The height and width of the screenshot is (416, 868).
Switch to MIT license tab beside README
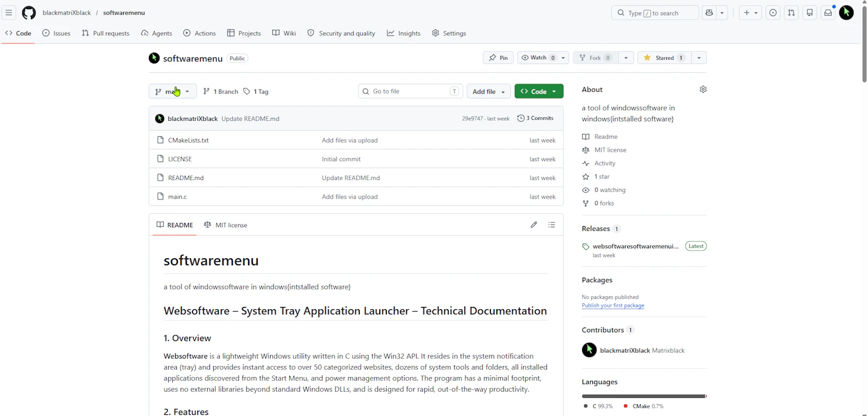point(226,225)
